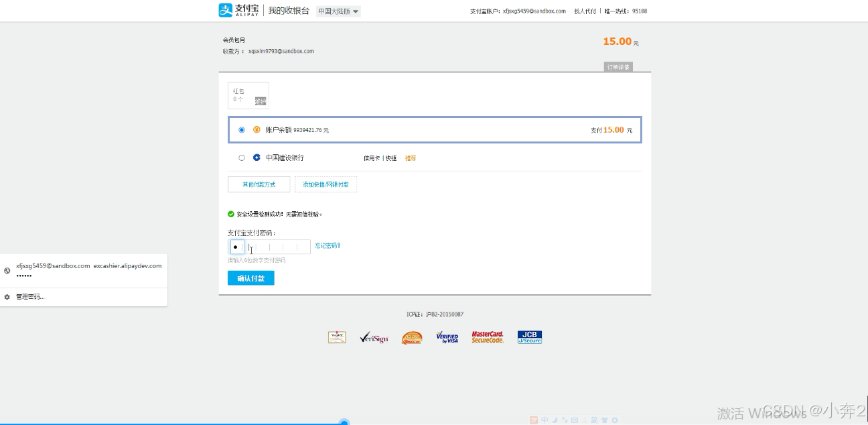Click China Construction Bank logo icon
The width and height of the screenshot is (868, 425).
(257, 158)
